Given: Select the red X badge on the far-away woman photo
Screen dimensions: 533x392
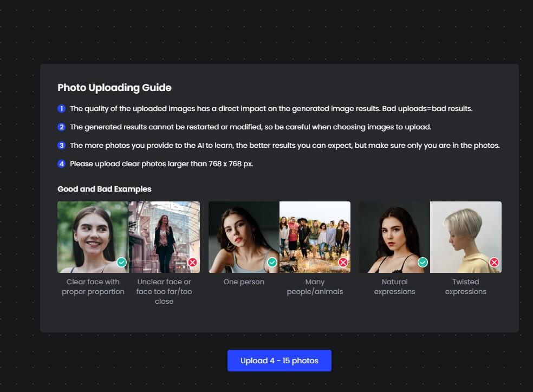Looking at the screenshot, I should click(192, 262).
